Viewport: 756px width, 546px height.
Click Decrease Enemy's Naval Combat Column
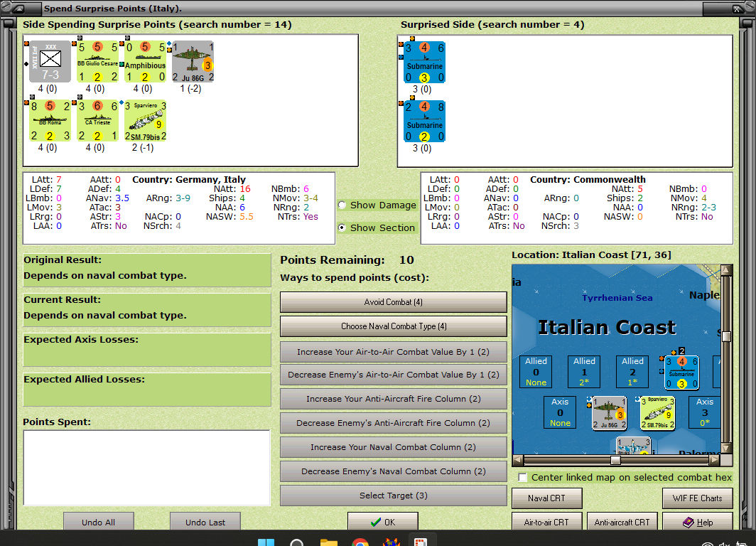pos(394,471)
